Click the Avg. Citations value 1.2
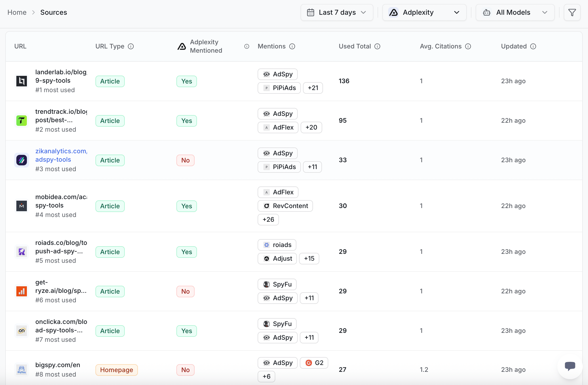This screenshot has height=385, width=588. tap(424, 370)
